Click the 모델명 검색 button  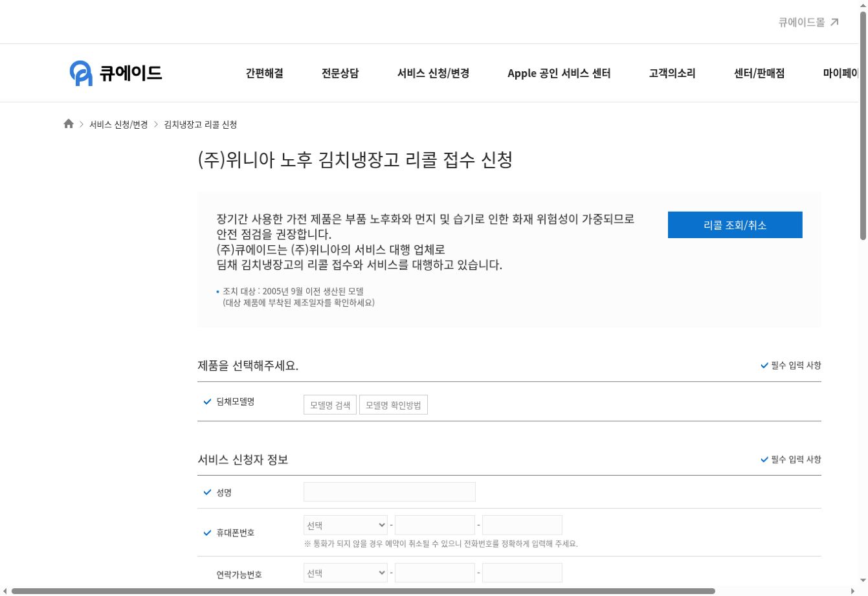click(330, 405)
